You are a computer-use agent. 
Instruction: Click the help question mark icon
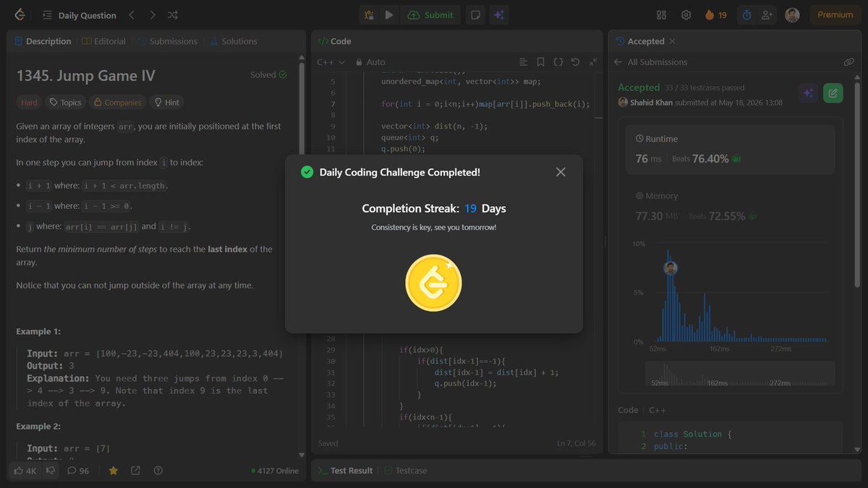pyautogui.click(x=158, y=471)
